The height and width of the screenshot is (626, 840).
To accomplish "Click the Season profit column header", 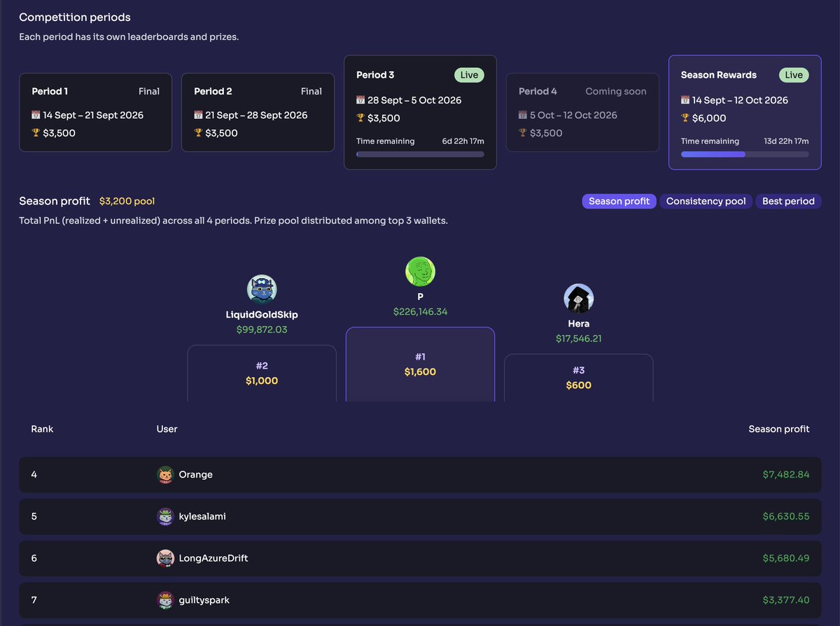I will 779,429.
